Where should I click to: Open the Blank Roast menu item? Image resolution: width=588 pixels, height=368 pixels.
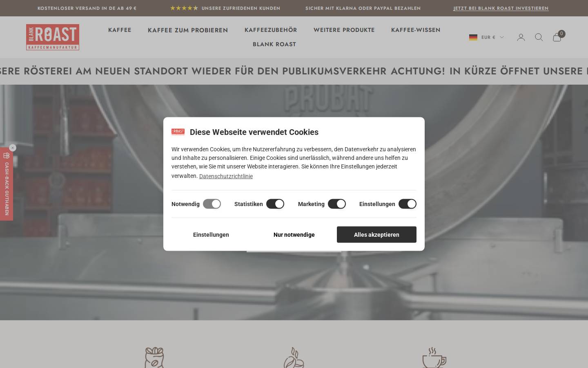point(274,44)
